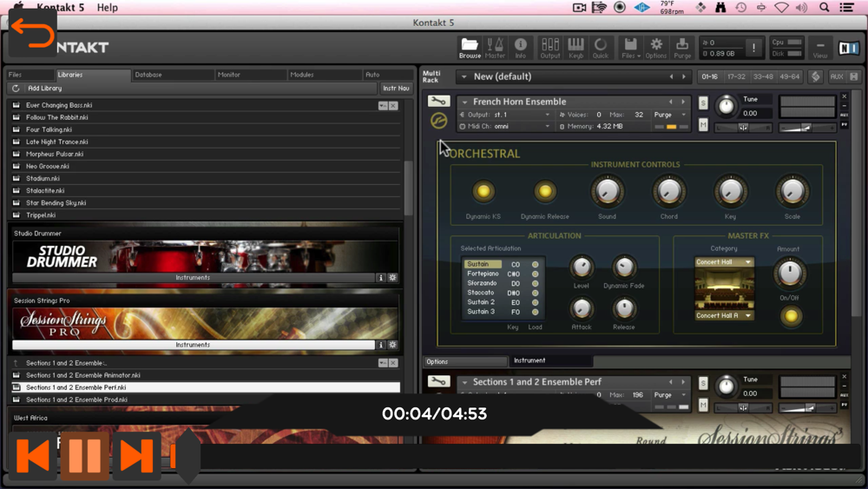The height and width of the screenshot is (489, 868).
Task: Select rack page 17-32
Action: (736, 76)
